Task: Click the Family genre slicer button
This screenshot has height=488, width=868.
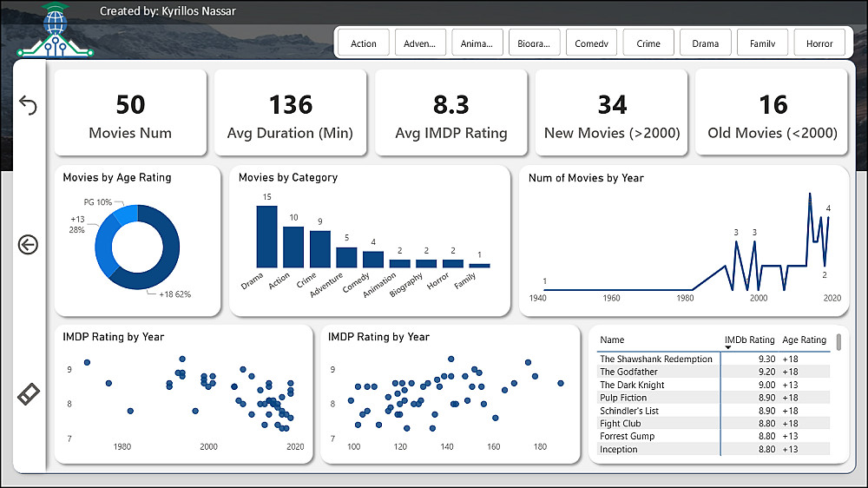Action: click(762, 43)
